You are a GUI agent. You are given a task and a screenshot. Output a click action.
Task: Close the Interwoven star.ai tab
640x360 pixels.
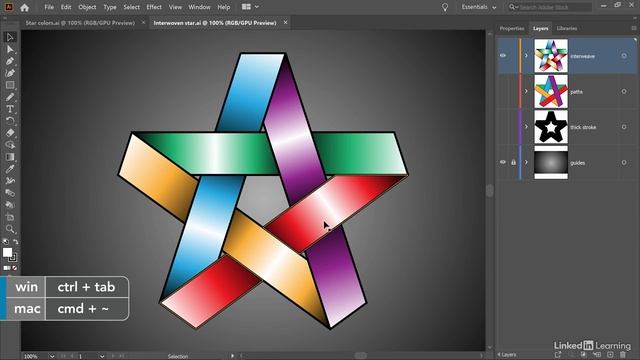pyautogui.click(x=285, y=22)
